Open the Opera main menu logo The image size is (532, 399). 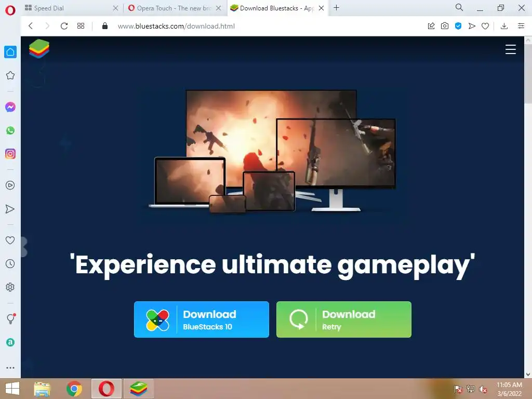click(10, 10)
